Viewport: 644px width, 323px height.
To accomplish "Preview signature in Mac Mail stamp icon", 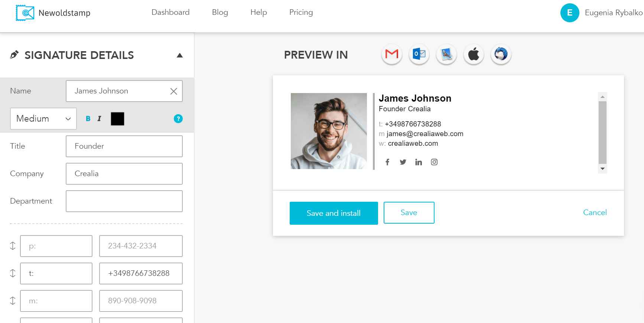I will coord(446,54).
